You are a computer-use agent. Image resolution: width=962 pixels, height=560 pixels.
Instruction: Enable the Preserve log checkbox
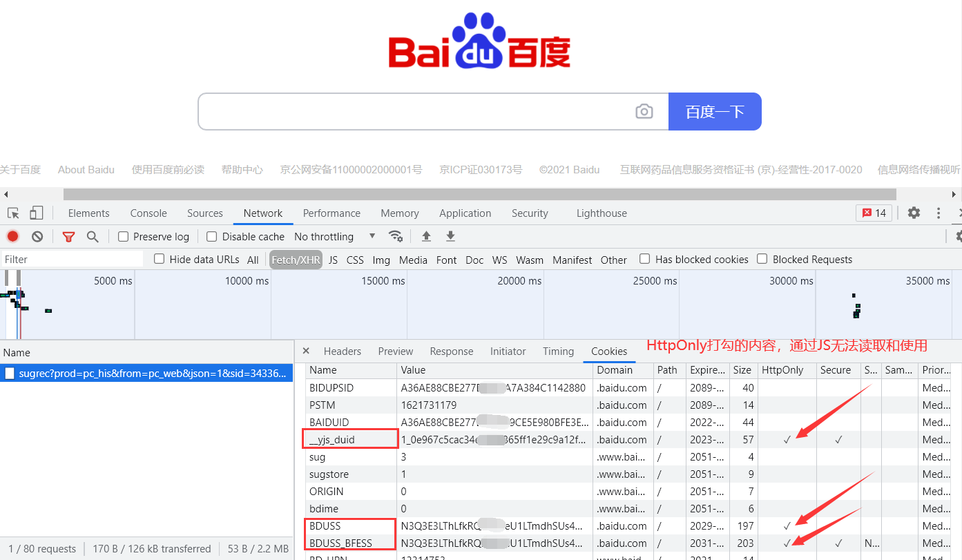pyautogui.click(x=124, y=237)
